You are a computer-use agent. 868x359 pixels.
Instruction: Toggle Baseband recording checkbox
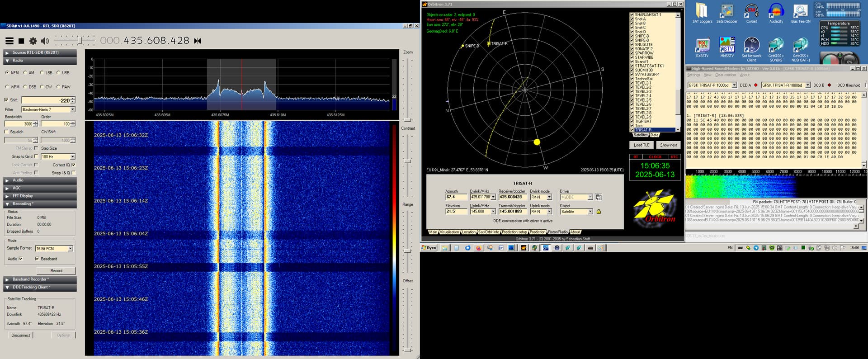pos(37,259)
